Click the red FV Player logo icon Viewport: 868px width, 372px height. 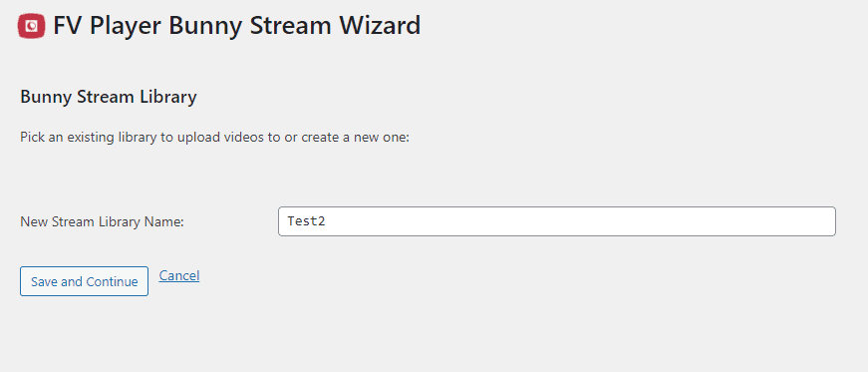point(31,26)
